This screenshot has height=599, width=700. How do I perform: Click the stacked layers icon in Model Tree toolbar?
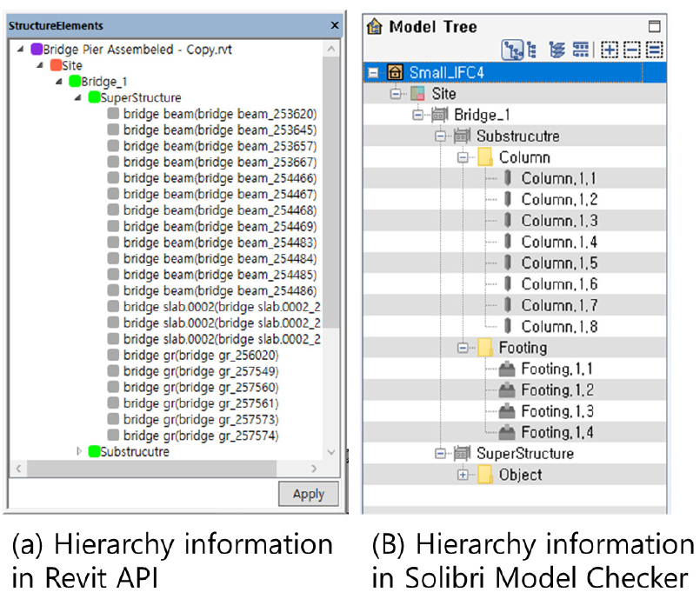(557, 51)
